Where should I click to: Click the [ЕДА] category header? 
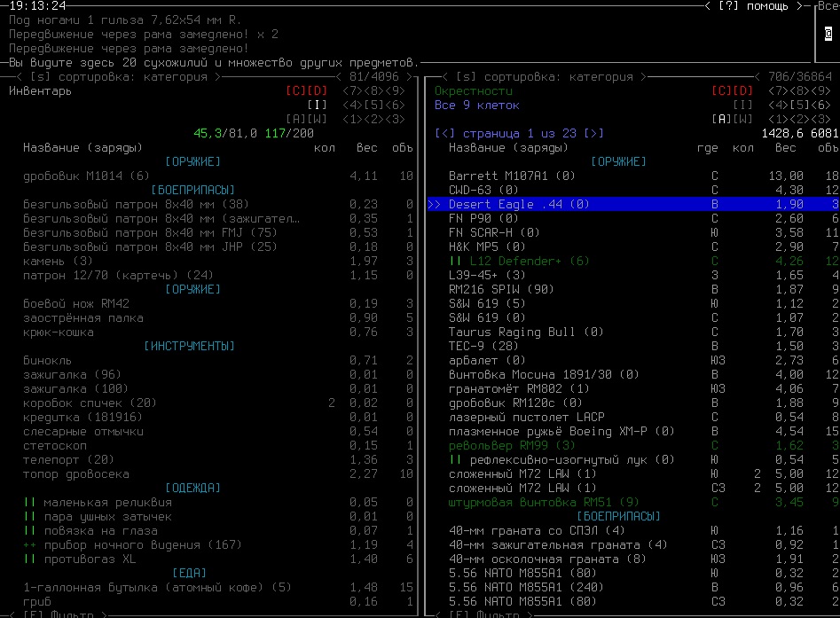pyautogui.click(x=189, y=574)
